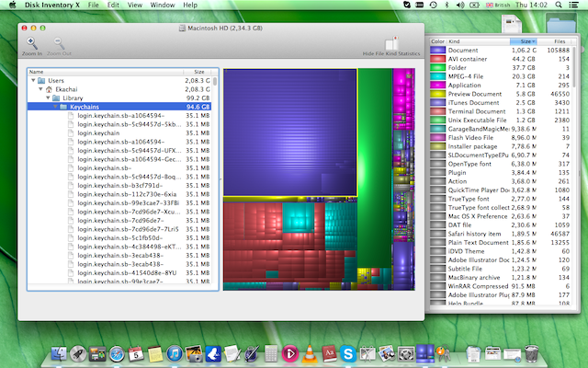Open iTunes from the Dock
588x368 pixels.
[175, 353]
